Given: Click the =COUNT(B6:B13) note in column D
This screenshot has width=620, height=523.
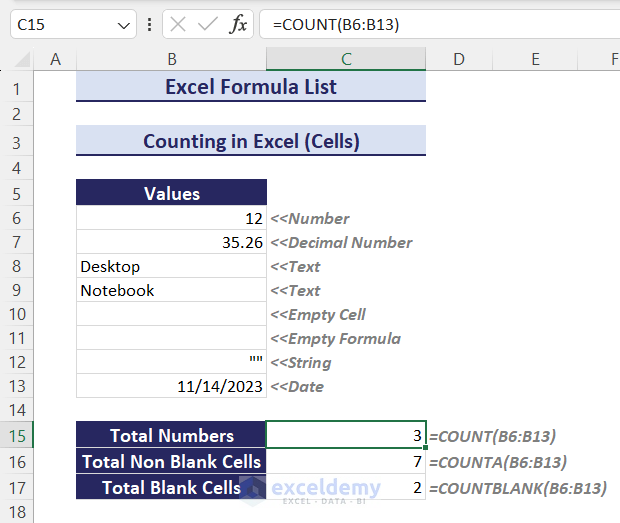Looking at the screenshot, I should 493,436.
